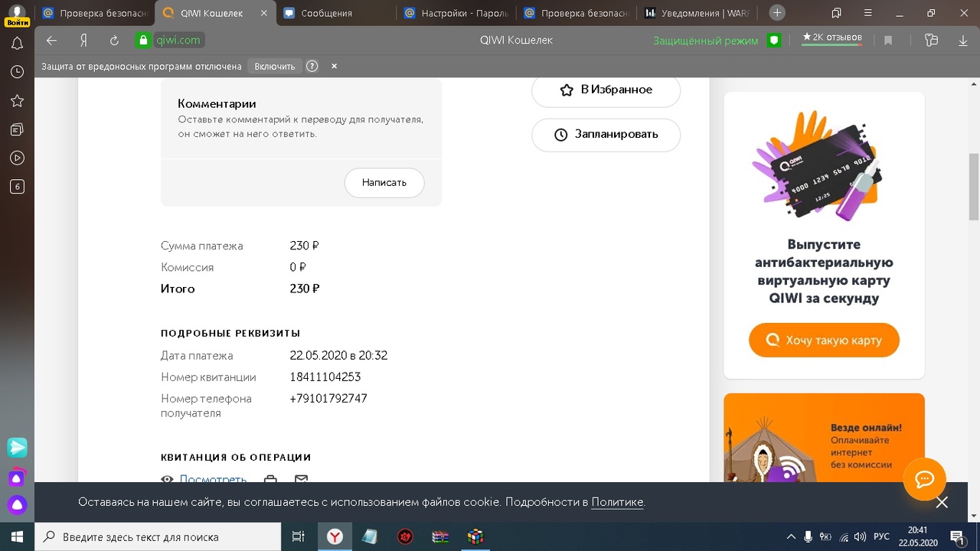Show hidden system tray icons
This screenshot has height=551, width=980.
[x=791, y=537]
